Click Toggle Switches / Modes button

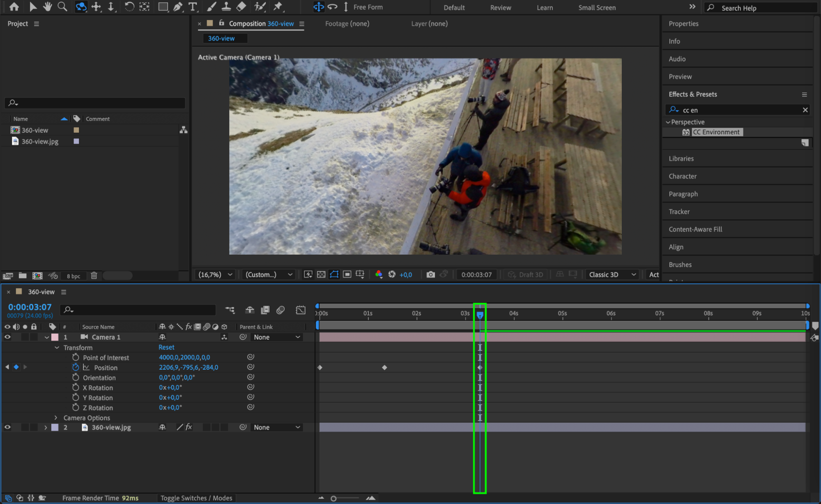(196, 498)
